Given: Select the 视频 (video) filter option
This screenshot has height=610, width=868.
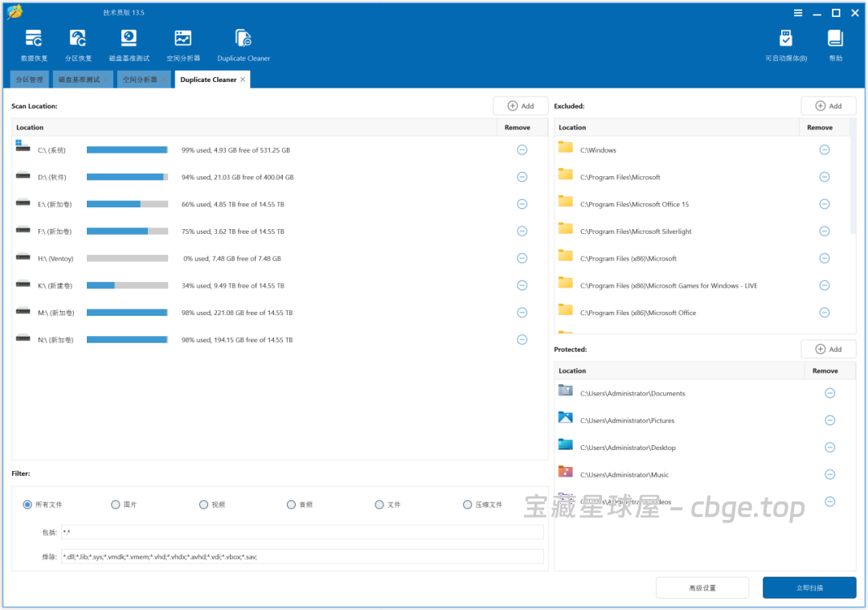Looking at the screenshot, I should tap(204, 504).
